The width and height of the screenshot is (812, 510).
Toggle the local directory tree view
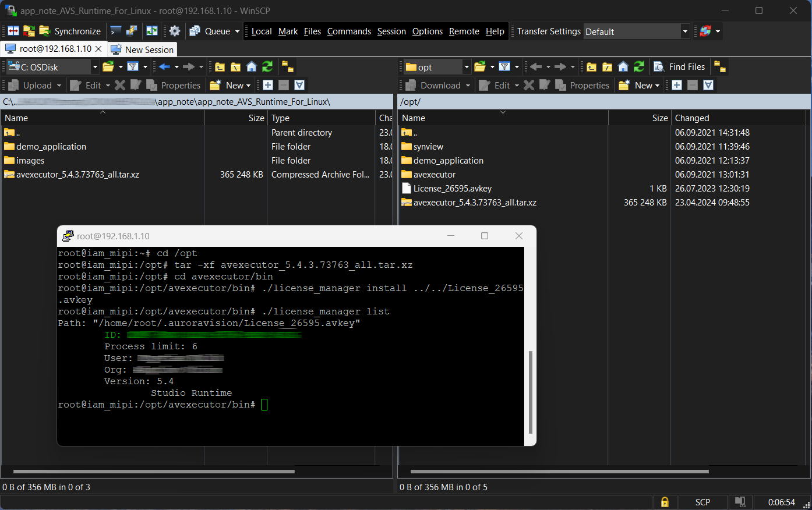click(288, 67)
